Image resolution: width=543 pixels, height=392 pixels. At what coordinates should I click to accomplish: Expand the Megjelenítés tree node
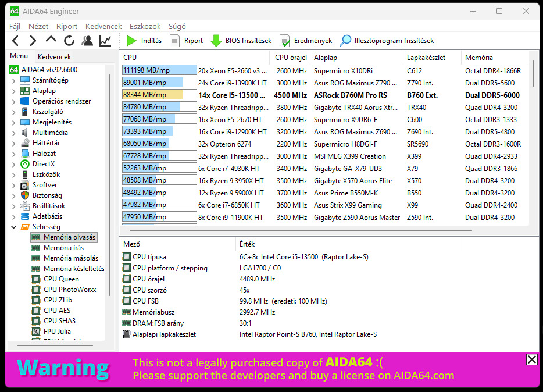[x=13, y=123]
